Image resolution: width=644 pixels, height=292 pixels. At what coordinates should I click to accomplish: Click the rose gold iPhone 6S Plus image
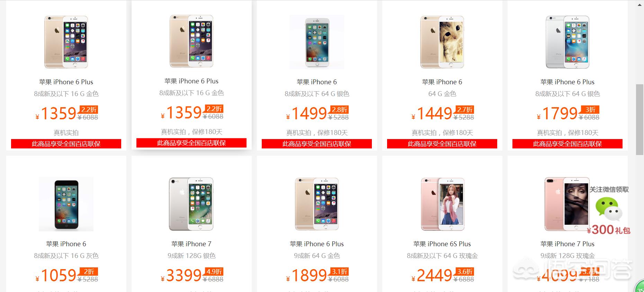pos(442,204)
